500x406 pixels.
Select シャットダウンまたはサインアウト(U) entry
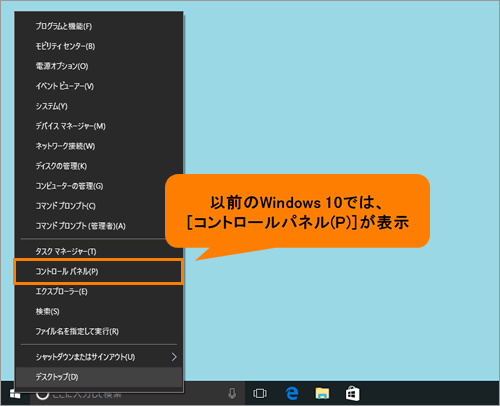point(99,357)
